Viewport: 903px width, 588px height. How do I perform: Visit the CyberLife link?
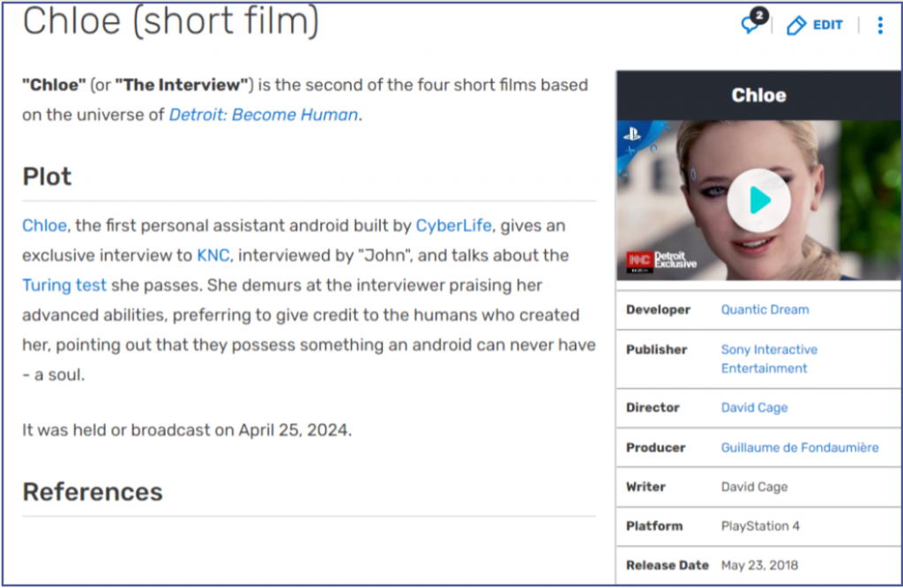pos(454,225)
